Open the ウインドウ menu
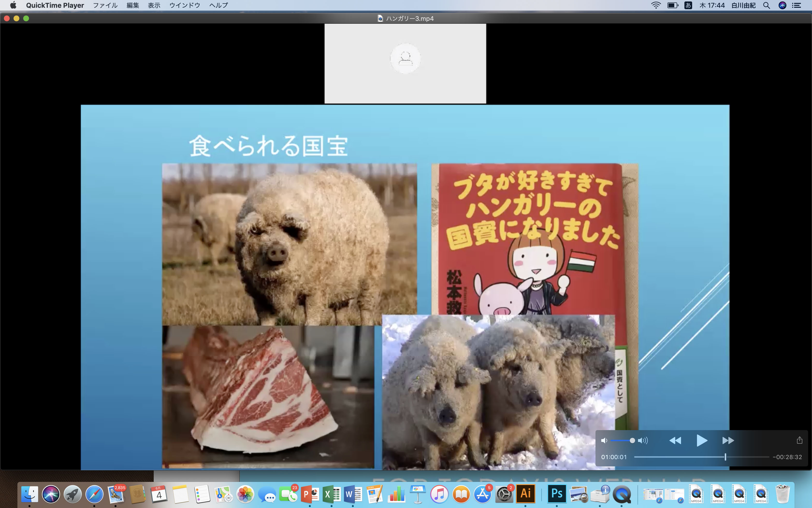 click(185, 5)
